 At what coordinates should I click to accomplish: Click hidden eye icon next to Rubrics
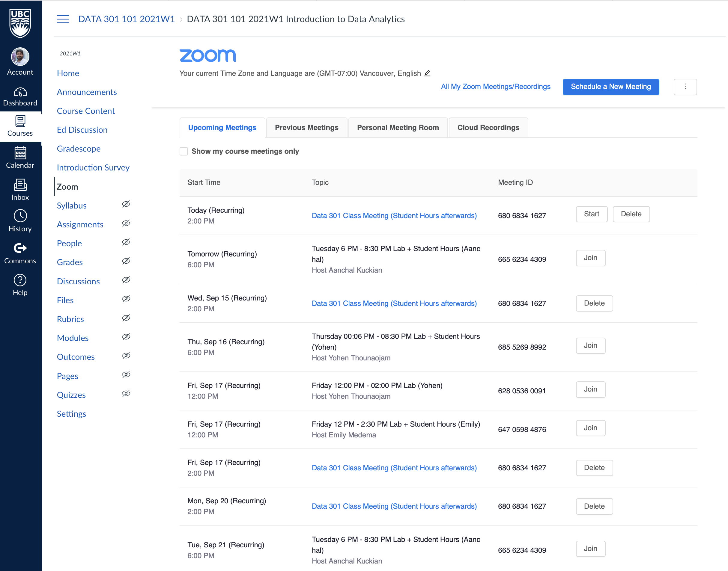(x=126, y=318)
